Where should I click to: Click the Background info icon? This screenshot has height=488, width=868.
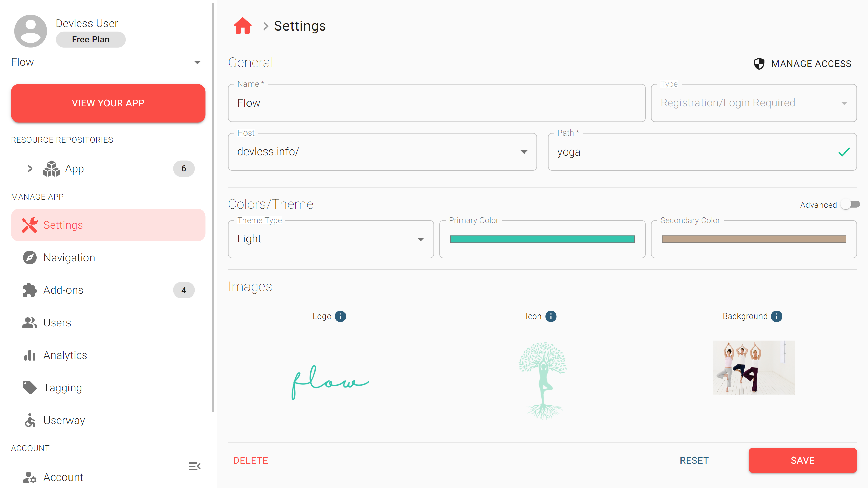[776, 316]
